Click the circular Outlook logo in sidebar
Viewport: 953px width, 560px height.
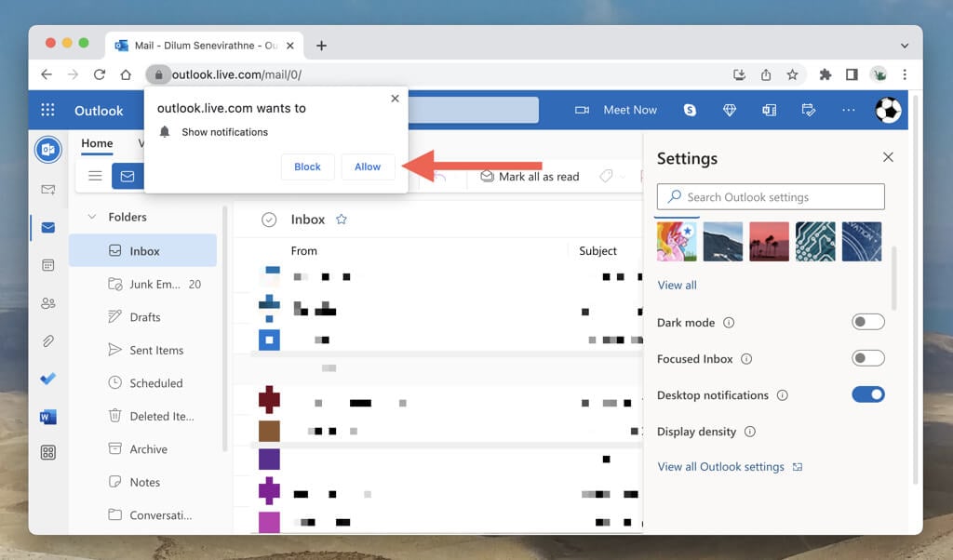[48, 150]
